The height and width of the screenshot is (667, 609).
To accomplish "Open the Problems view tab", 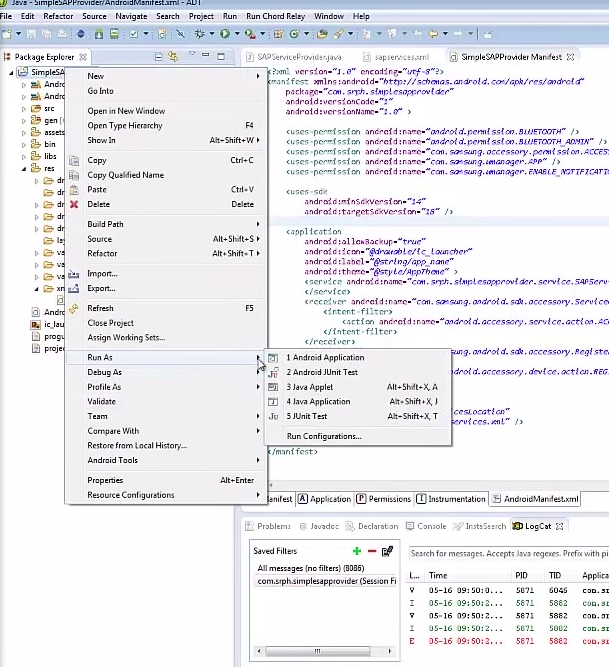I will pos(268,527).
